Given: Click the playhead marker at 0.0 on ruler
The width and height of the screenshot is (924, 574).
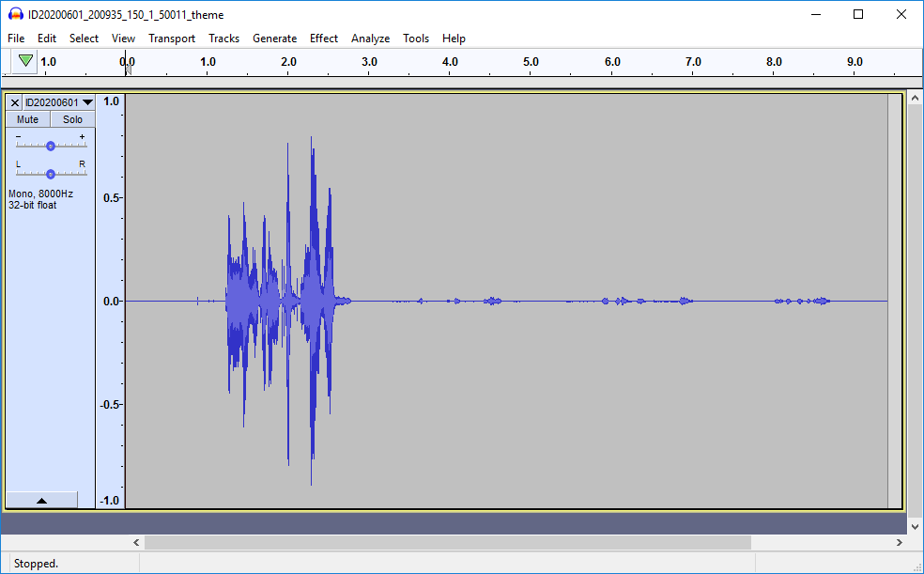Looking at the screenshot, I should (128, 66).
